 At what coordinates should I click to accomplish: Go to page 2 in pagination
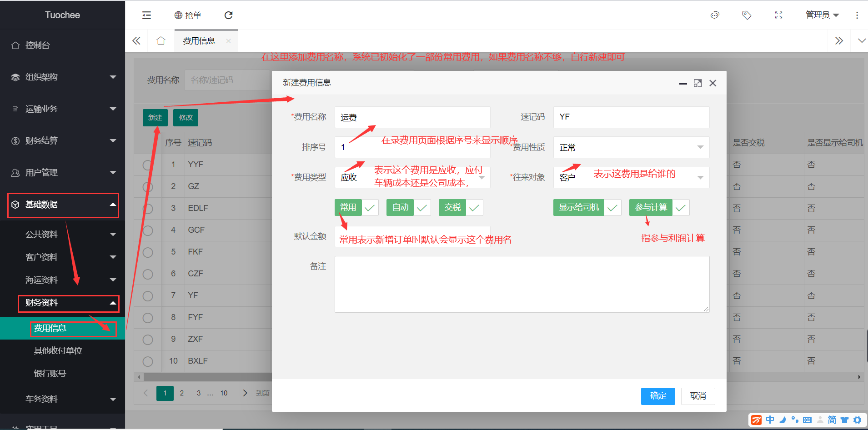[182, 393]
